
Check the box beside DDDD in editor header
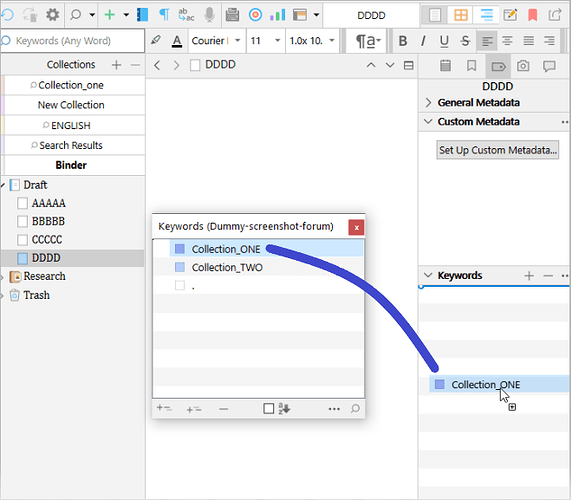[195, 65]
